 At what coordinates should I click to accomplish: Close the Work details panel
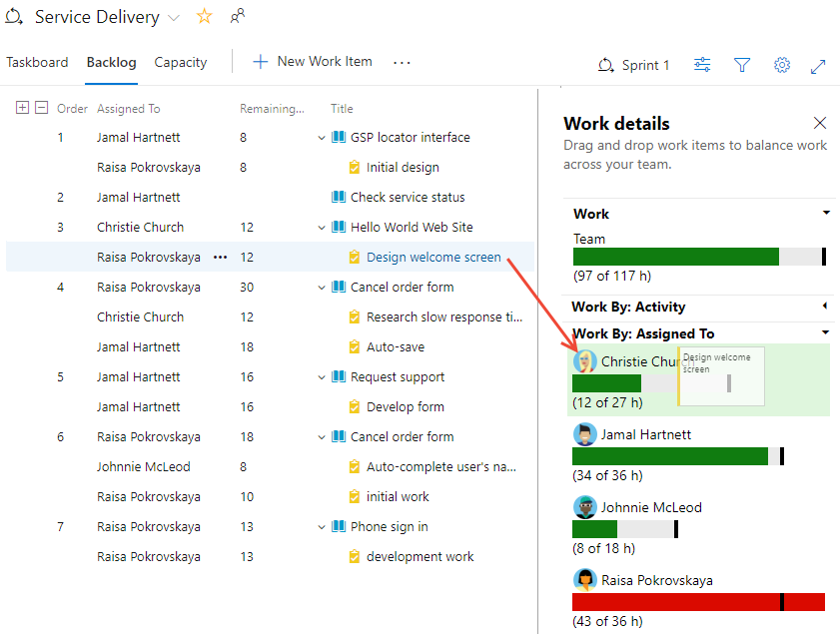pyautogui.click(x=820, y=123)
